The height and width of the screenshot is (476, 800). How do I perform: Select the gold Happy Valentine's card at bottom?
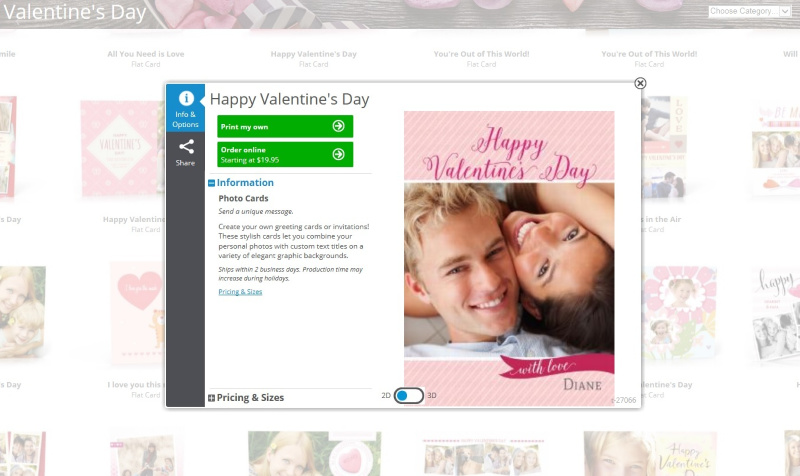click(x=650, y=454)
